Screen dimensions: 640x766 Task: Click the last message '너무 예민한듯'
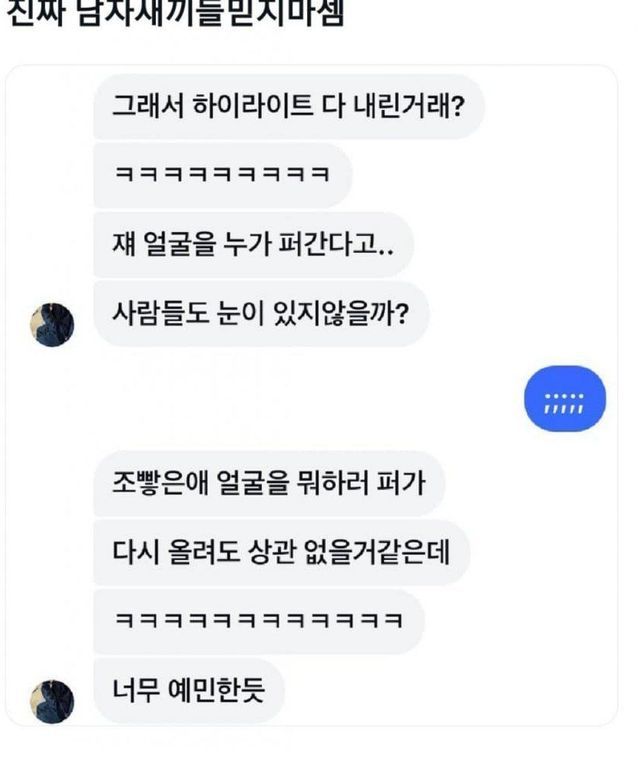pos(188,689)
